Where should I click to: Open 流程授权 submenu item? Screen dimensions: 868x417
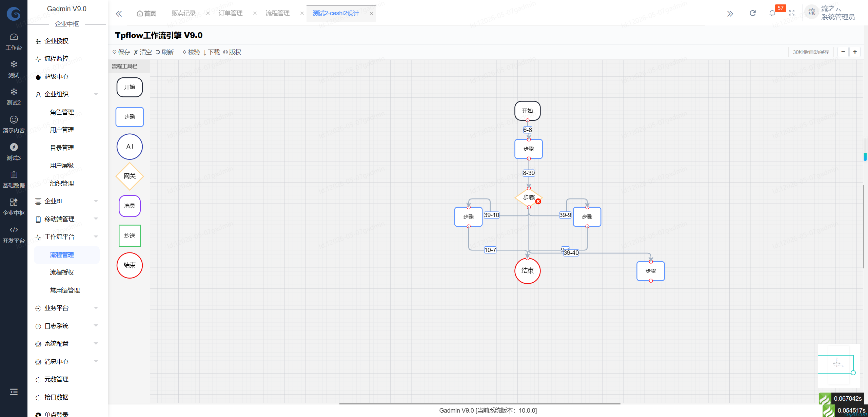pyautogui.click(x=62, y=272)
